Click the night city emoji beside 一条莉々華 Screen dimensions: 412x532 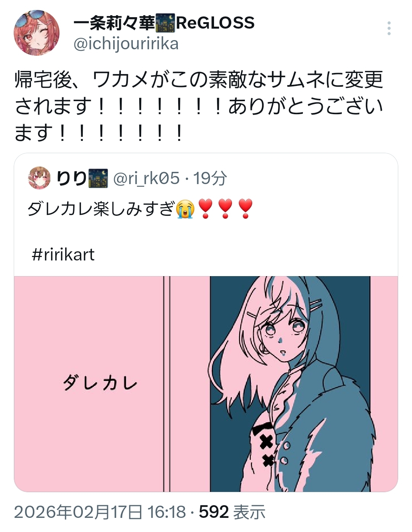[x=165, y=23]
